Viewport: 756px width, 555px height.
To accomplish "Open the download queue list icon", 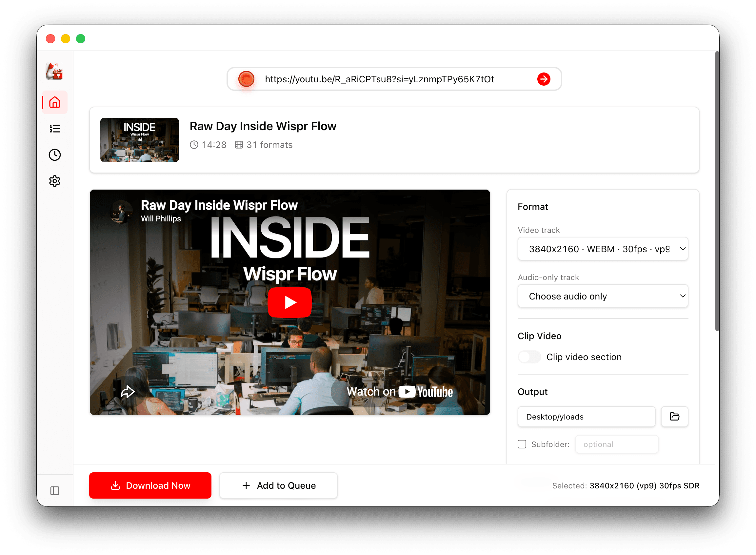I will pyautogui.click(x=55, y=129).
